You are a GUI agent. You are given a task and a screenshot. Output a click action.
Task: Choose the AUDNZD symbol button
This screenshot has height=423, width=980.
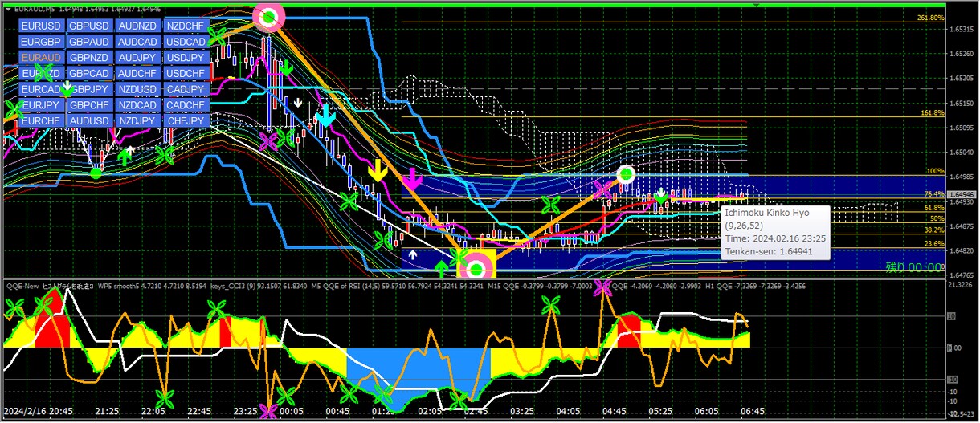coord(137,26)
